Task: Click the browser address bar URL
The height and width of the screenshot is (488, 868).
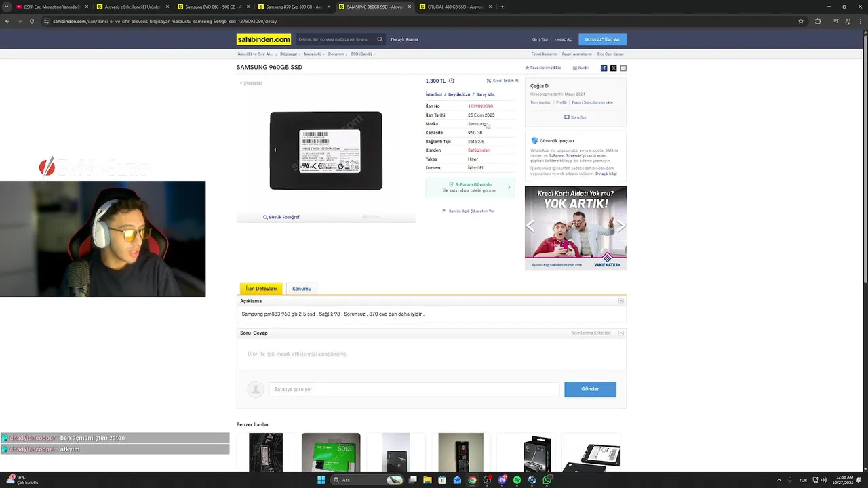Action: point(165,21)
